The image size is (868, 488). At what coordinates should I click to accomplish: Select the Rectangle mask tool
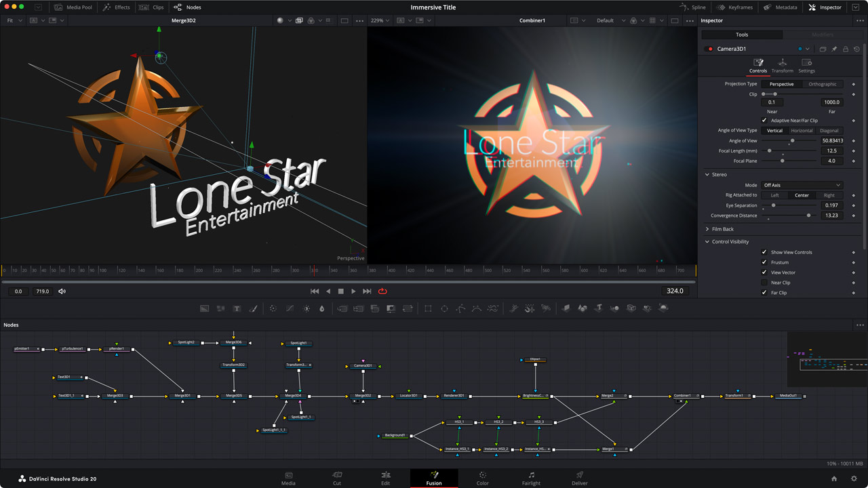pyautogui.click(x=429, y=308)
